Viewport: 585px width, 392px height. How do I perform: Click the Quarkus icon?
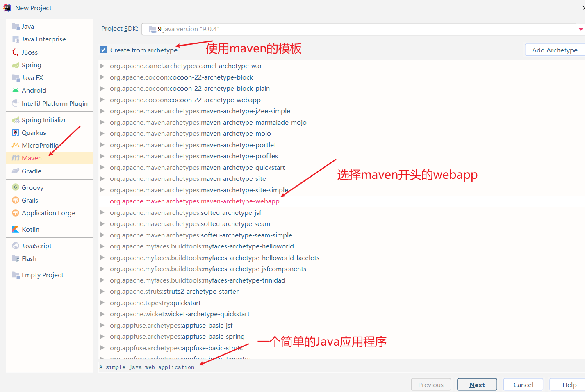[16, 132]
